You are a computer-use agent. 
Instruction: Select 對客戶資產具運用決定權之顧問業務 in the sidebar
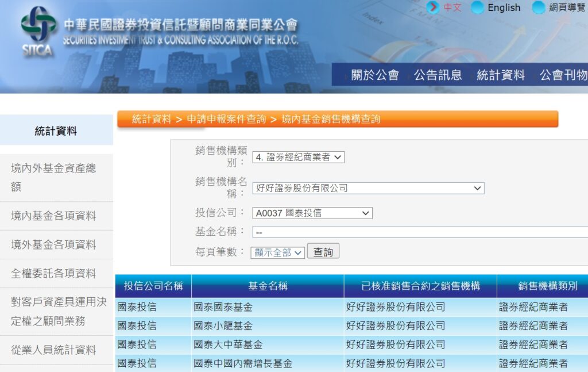click(56, 312)
